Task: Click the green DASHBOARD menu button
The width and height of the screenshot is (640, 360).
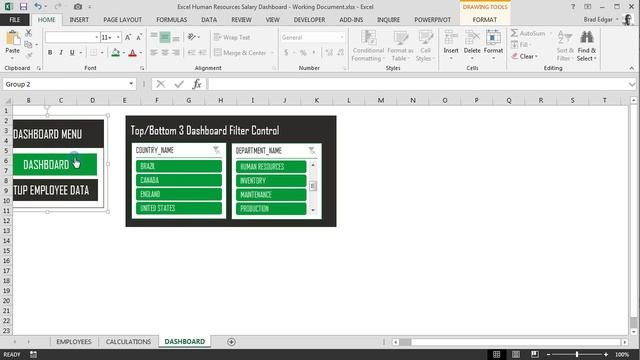Action: [x=55, y=164]
